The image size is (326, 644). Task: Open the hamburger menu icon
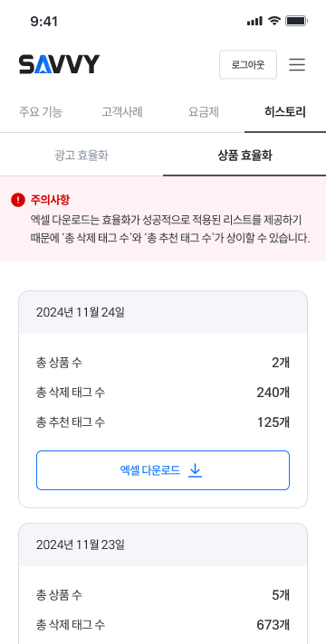point(297,64)
